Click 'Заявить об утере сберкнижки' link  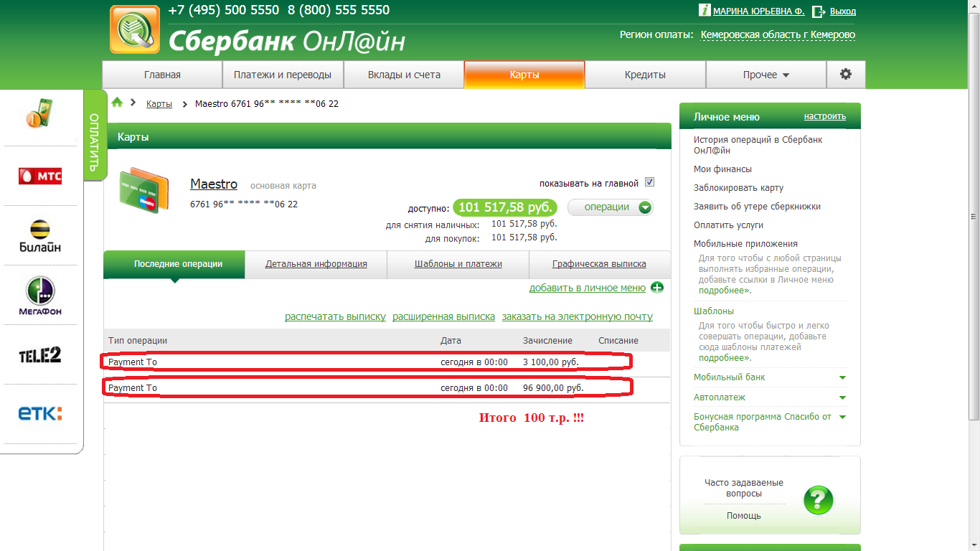(x=757, y=207)
